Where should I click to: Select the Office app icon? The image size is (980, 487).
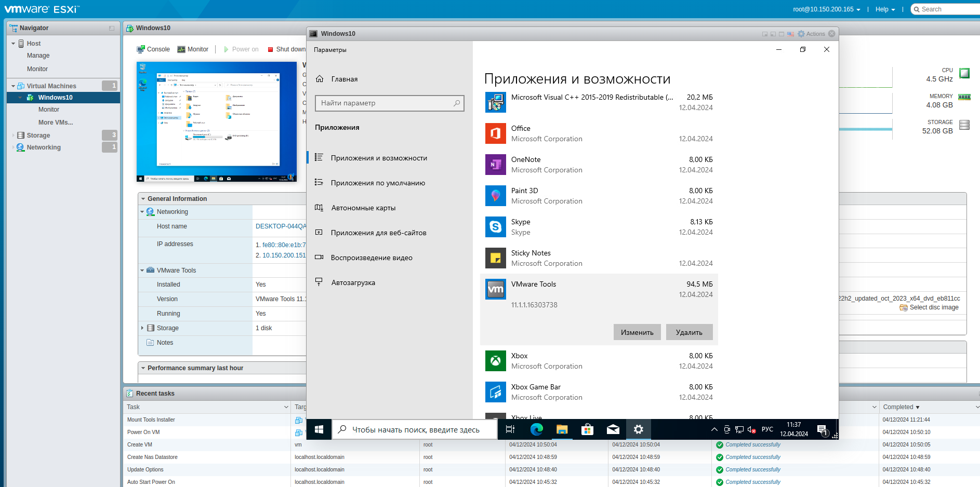(x=496, y=133)
